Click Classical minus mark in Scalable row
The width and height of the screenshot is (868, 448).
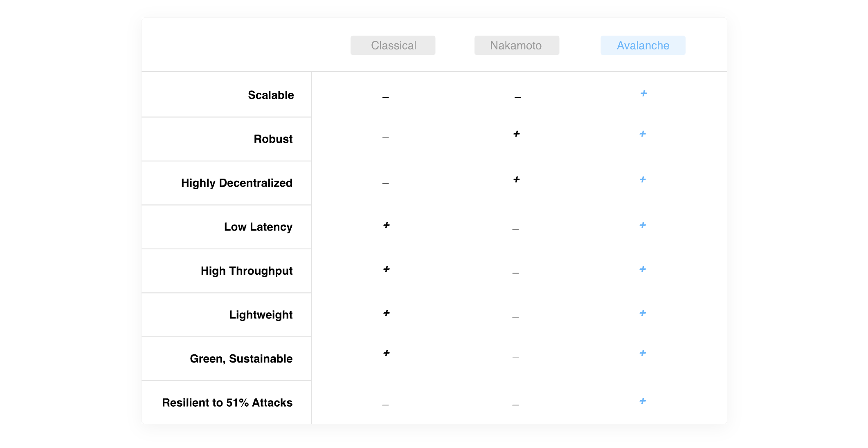pos(386,97)
